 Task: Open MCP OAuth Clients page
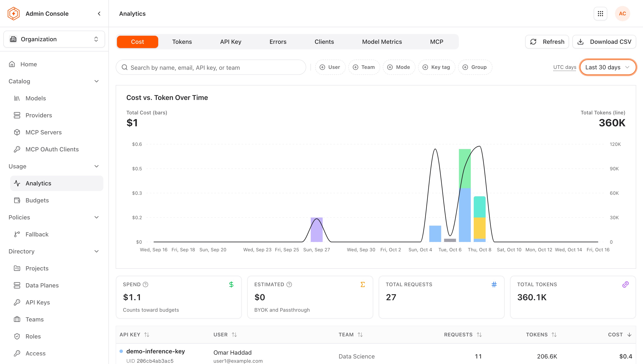(57, 149)
